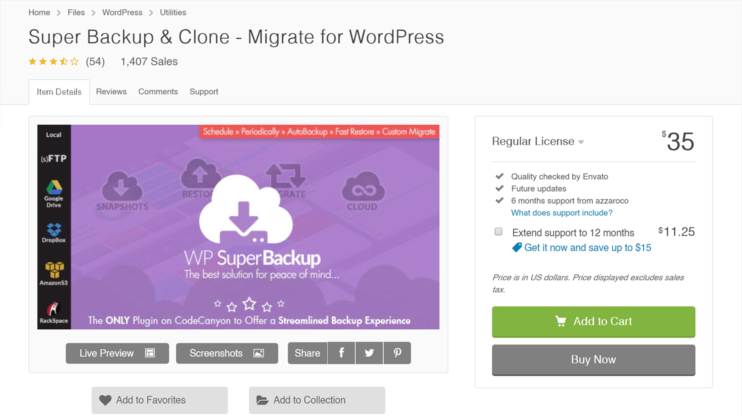Click the WP SuperBackup preview image
The width and height of the screenshot is (742, 416).
238,227
